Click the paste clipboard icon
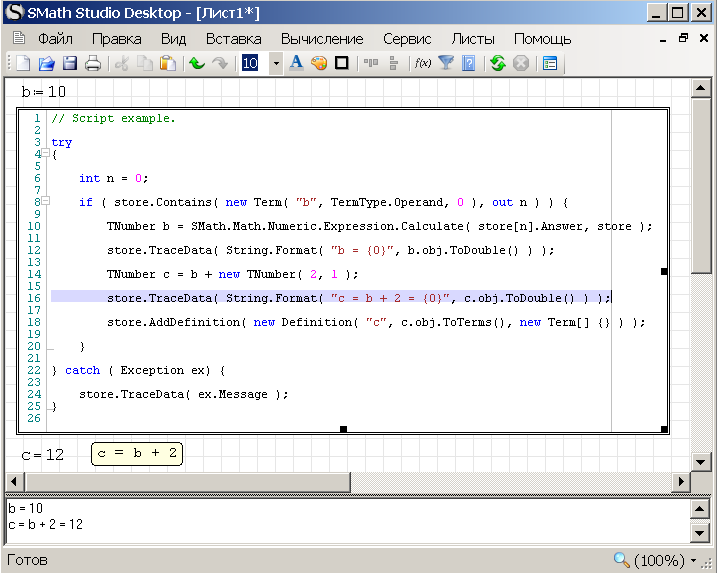The height and width of the screenshot is (573, 717). tap(168, 63)
